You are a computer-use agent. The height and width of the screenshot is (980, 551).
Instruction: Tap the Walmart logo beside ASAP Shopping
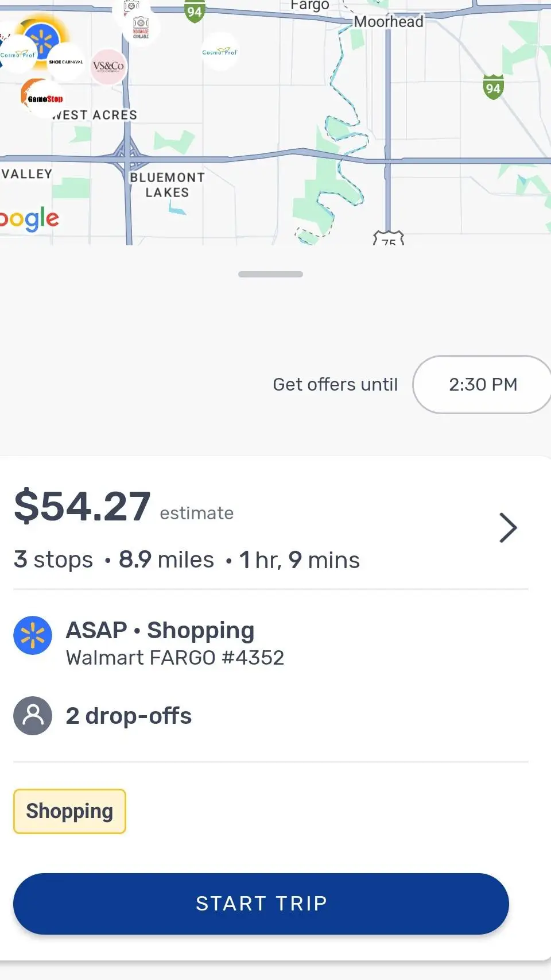[x=33, y=636]
